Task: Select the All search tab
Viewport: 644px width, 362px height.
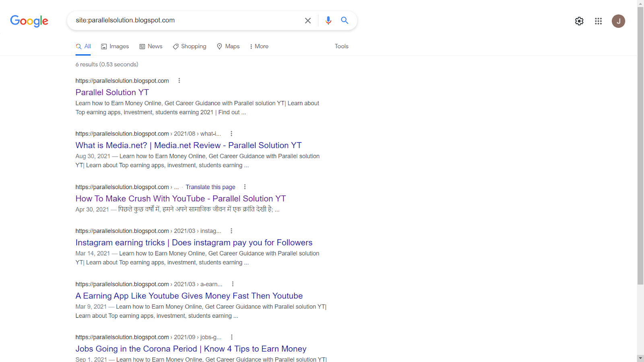Action: click(83, 46)
